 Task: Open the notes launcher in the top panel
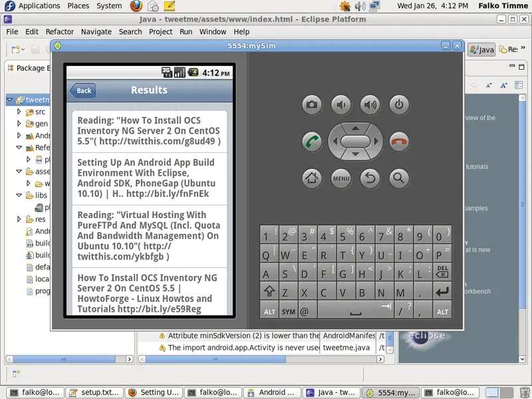pyautogui.click(x=169, y=6)
